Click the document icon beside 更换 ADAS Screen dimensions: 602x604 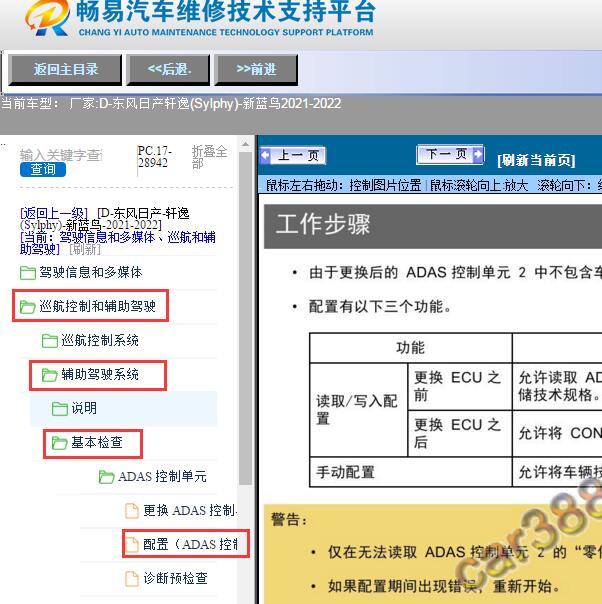pos(132,511)
